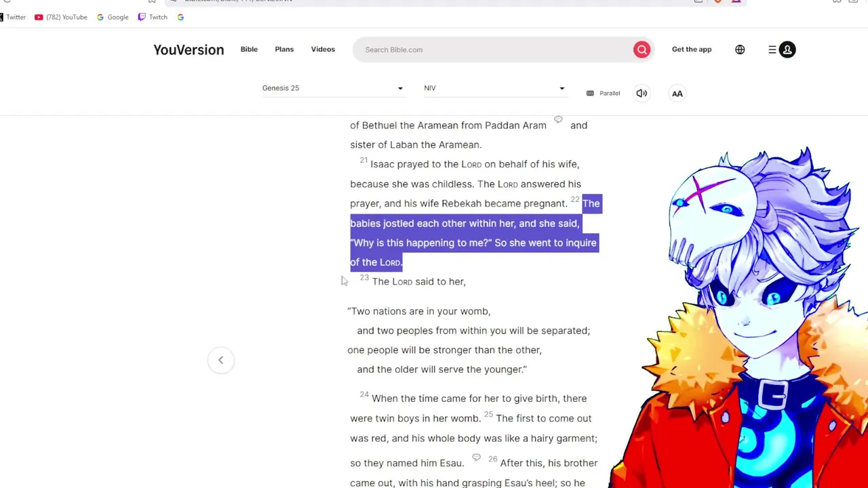Click Get the app link
The image size is (868, 488).
pos(692,49)
